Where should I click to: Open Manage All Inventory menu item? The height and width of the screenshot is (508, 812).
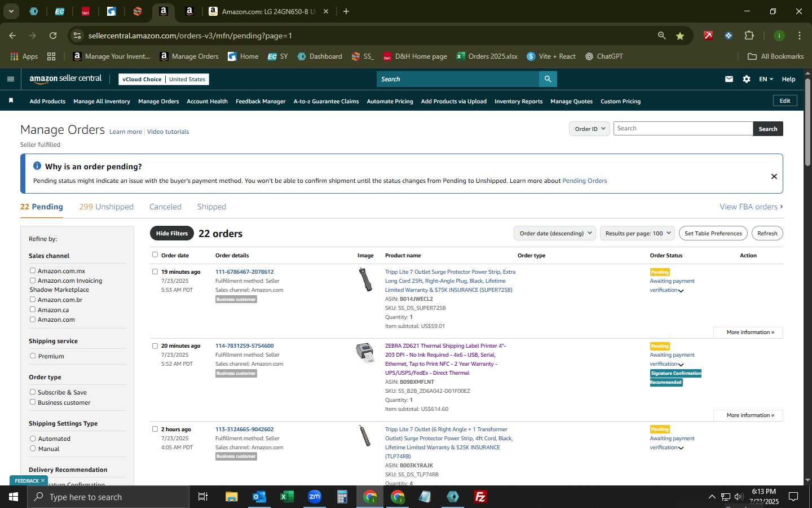click(101, 102)
